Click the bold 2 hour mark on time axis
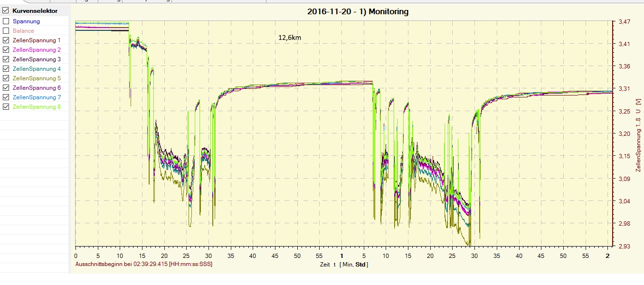The image size is (644, 285). point(607,256)
